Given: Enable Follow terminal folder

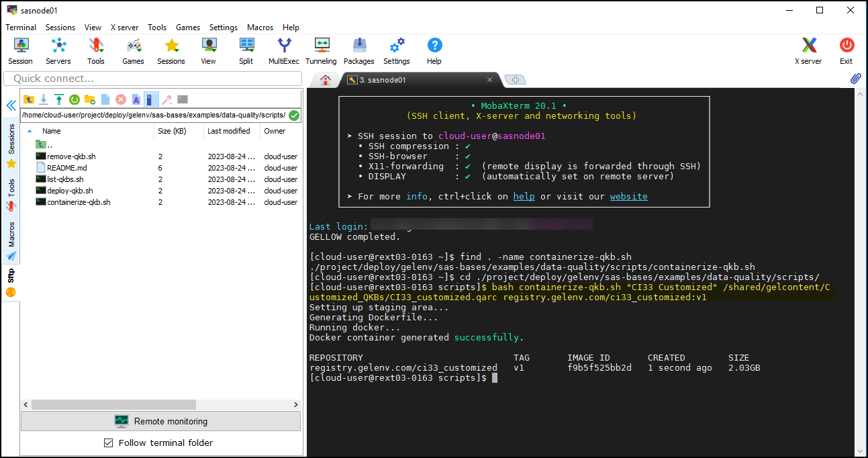Looking at the screenshot, I should click(109, 443).
